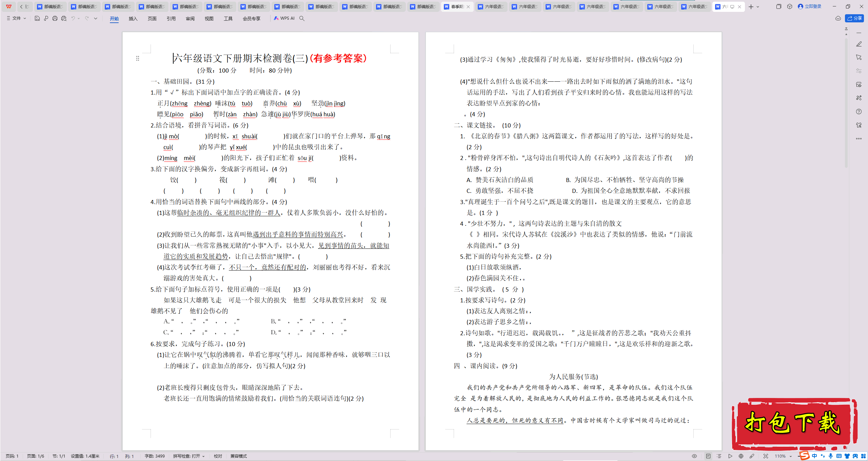The image size is (868, 461).
Task: Close the 春季期 document tab
Action: (468, 7)
